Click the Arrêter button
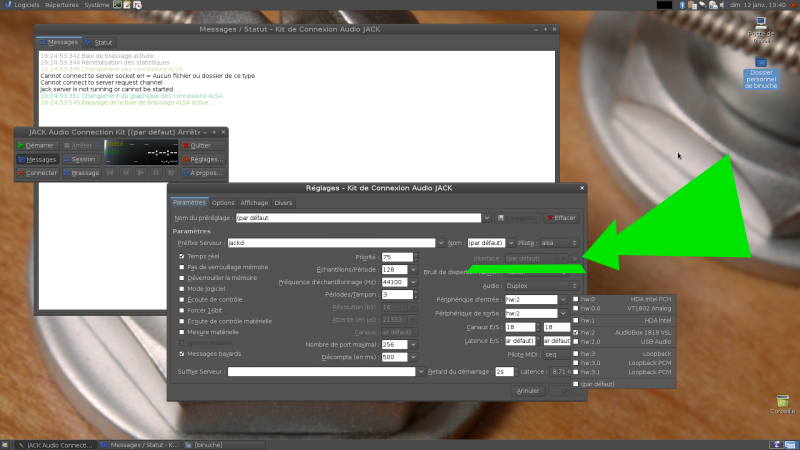 coord(81,145)
